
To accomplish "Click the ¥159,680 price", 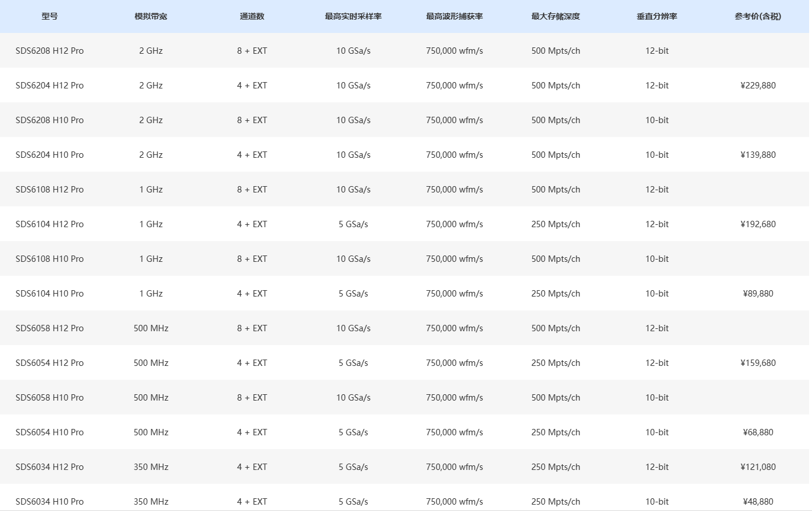I will pyautogui.click(x=758, y=363).
